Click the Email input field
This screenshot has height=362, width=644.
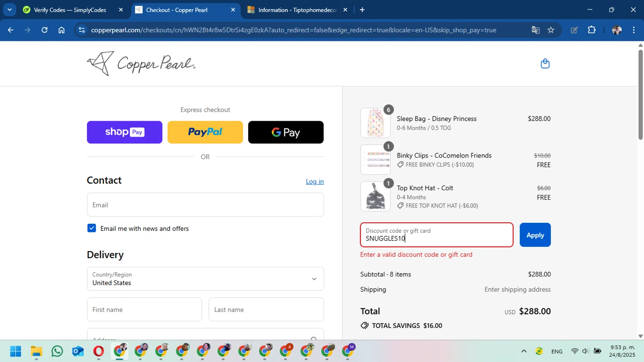point(205,205)
